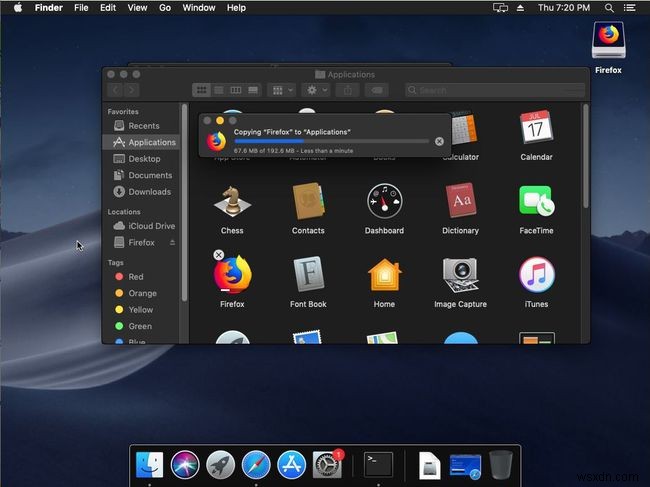Go forward in Finder history
Image resolution: width=650 pixels, height=487 pixels.
(x=131, y=90)
